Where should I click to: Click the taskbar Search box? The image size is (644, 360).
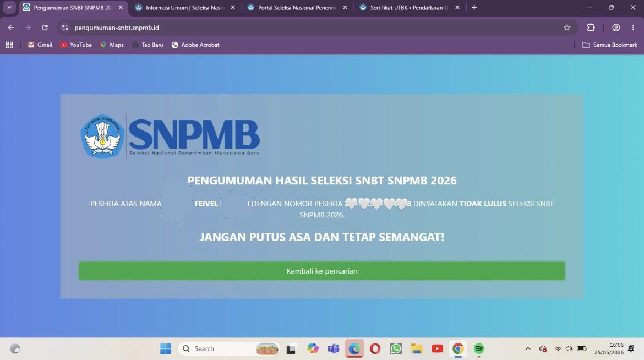click(229, 349)
